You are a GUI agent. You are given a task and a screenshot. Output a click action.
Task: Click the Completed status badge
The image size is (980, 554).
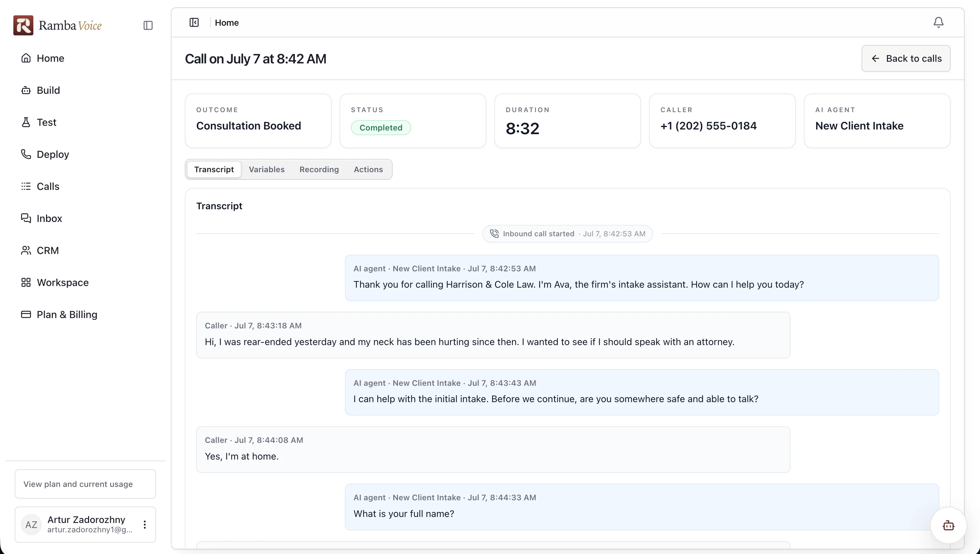click(x=381, y=127)
